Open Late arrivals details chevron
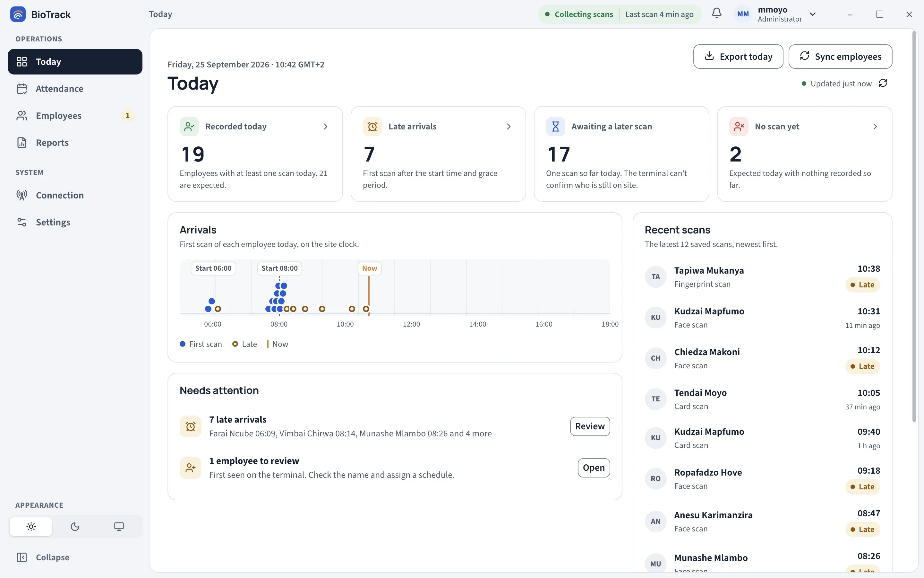This screenshot has width=924, height=578. 509,127
